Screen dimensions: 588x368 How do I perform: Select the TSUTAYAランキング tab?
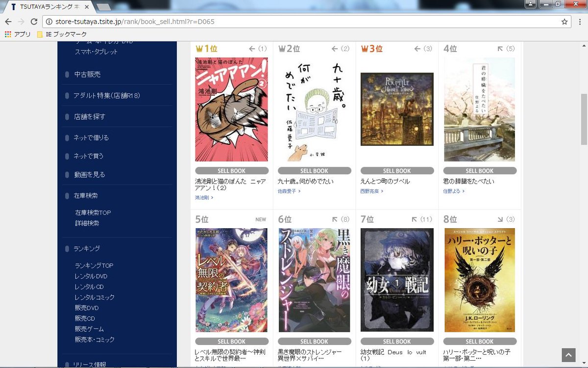(x=49, y=7)
